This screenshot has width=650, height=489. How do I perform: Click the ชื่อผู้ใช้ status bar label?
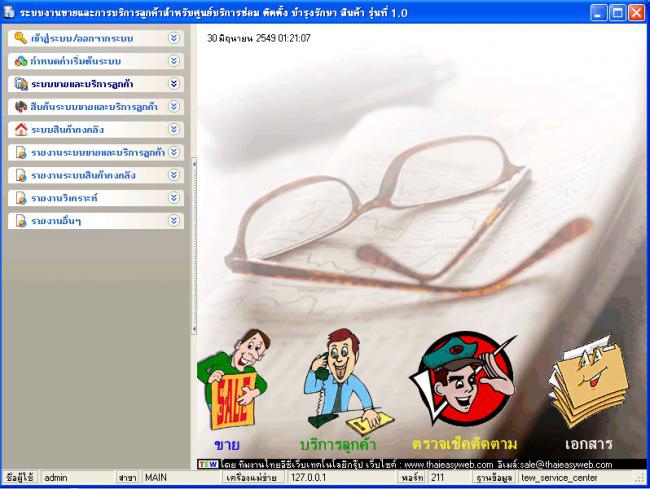pyautogui.click(x=20, y=477)
